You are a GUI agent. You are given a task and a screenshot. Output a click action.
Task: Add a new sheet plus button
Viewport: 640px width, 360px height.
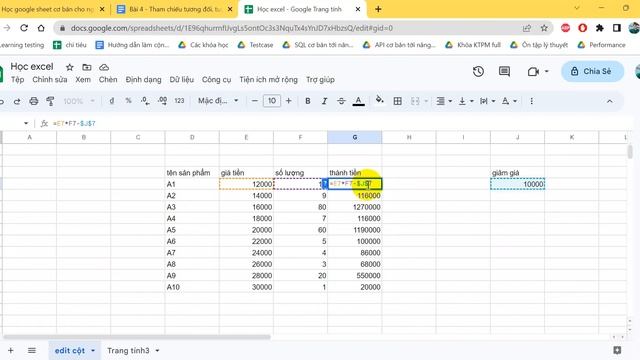tap(11, 351)
